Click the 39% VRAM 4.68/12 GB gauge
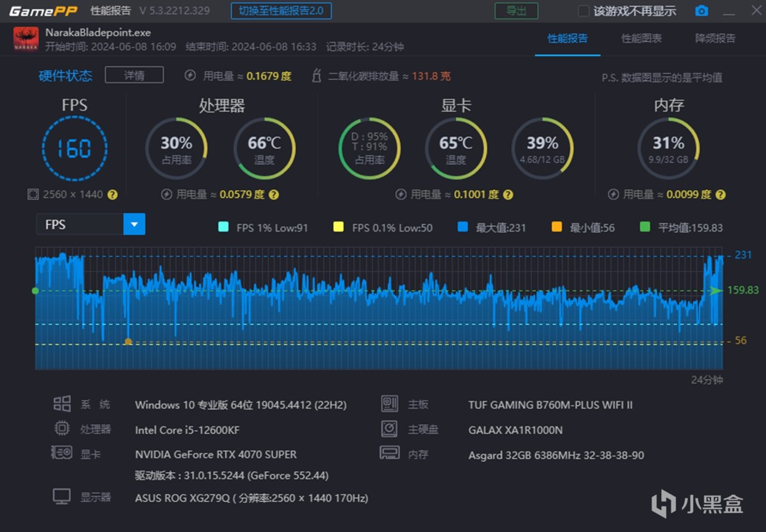The width and height of the screenshot is (766, 532). click(543, 148)
